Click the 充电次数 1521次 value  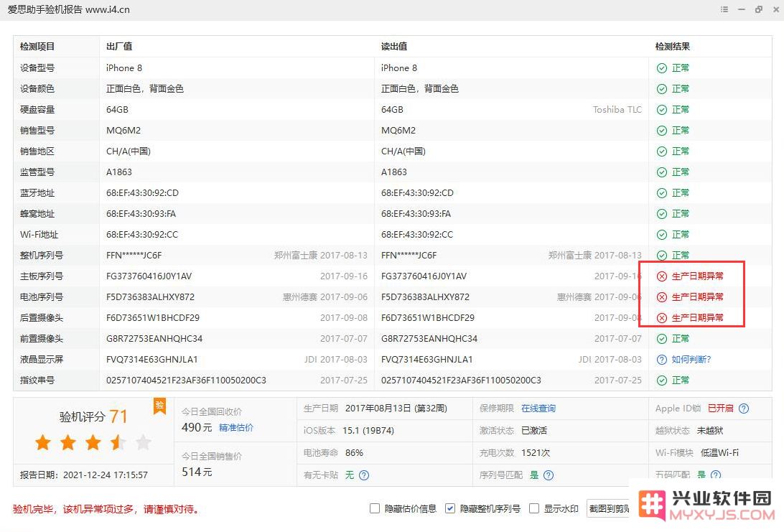[x=536, y=453]
